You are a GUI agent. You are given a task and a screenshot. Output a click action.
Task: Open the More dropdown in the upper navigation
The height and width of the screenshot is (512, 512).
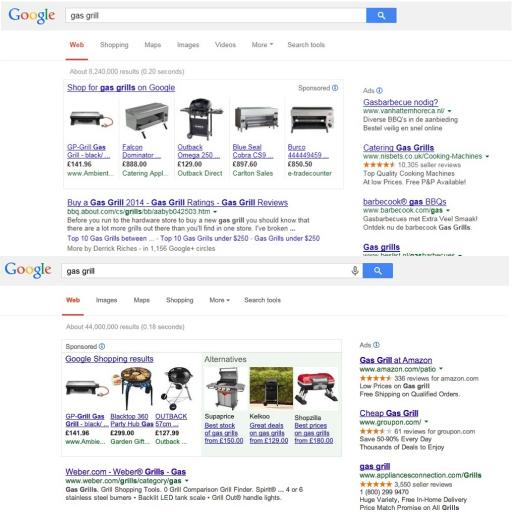tap(262, 45)
